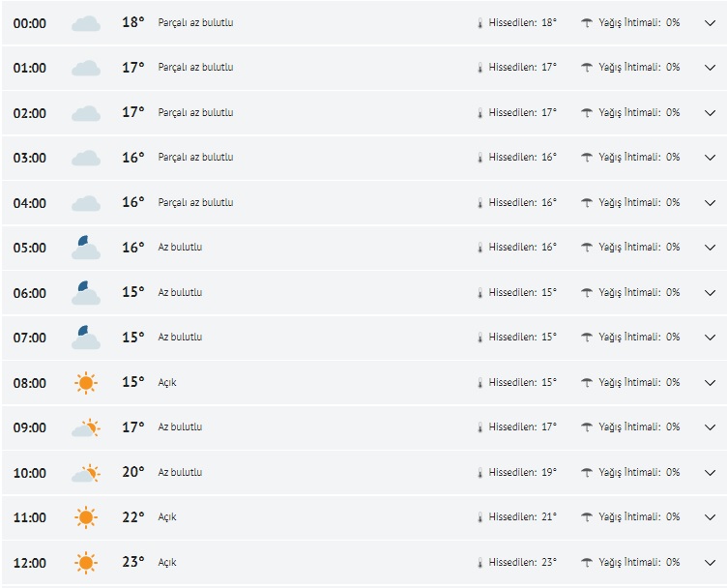The height and width of the screenshot is (588, 727).
Task: Expand the 10:00 forecast row
Action: coord(710,473)
